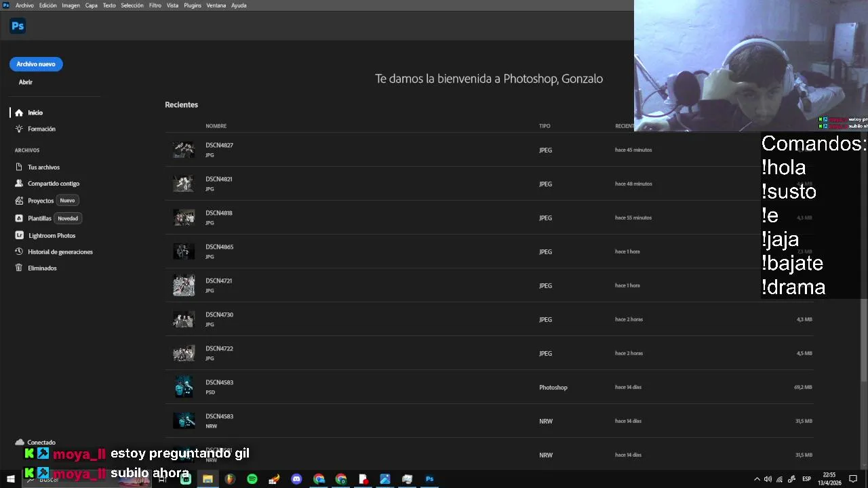Click the 4,5 MB size value

(x=804, y=353)
